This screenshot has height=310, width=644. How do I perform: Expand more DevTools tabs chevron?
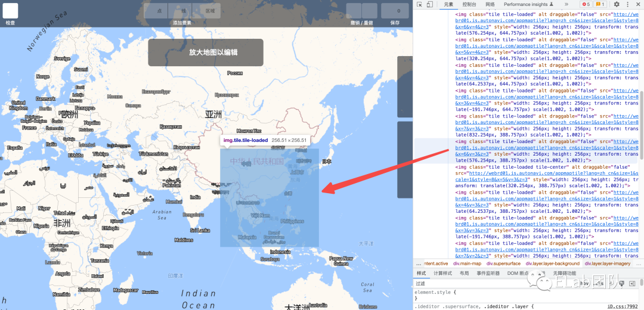566,4
